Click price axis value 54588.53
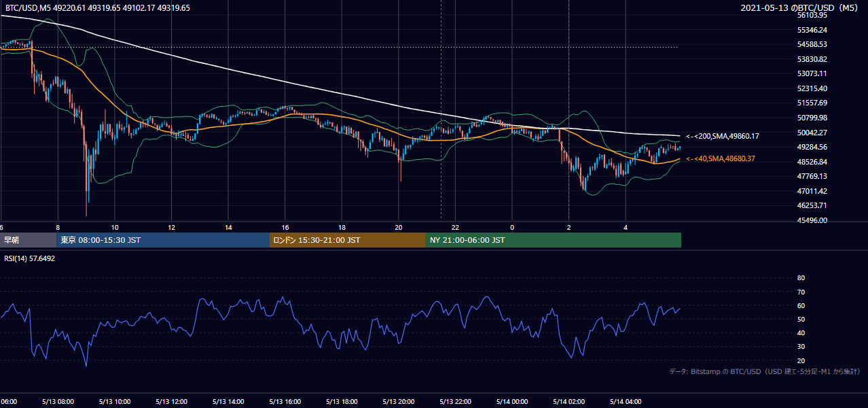This screenshot has height=408, width=868. click(812, 44)
